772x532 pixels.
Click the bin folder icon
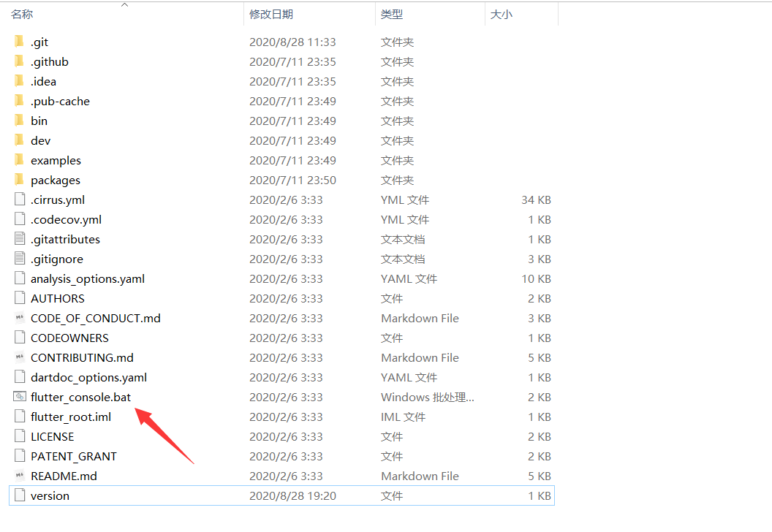[x=19, y=120]
